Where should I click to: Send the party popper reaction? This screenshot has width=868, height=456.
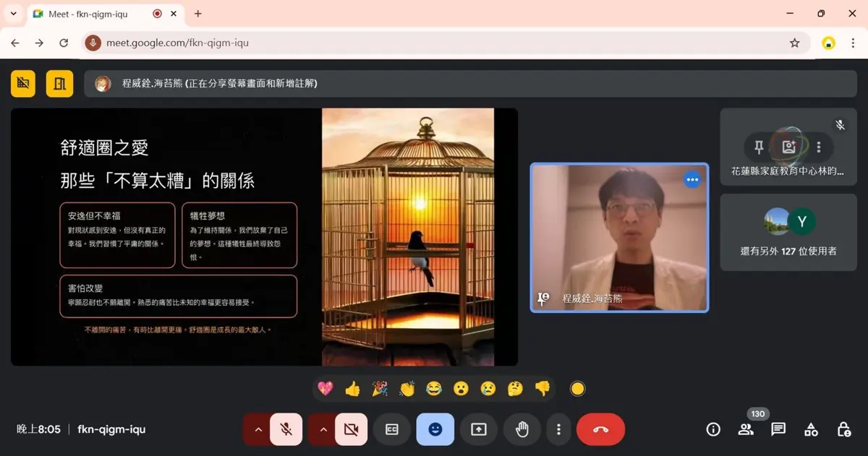380,389
